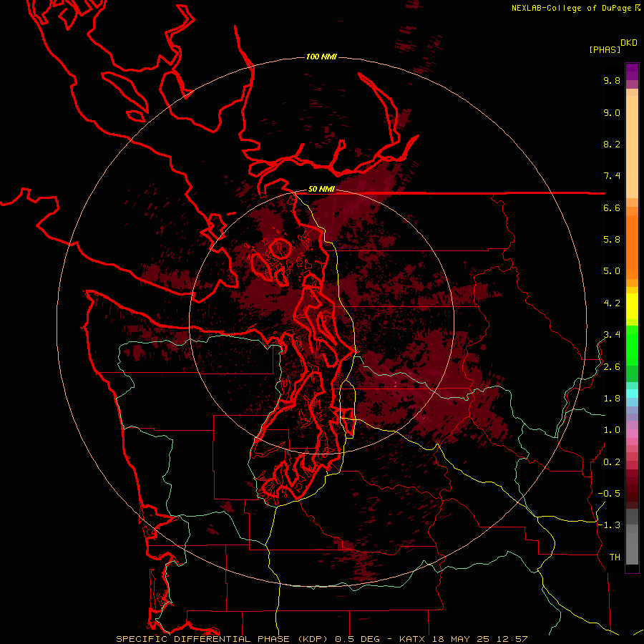Viewport: 644px width, 644px height.
Task: Click the 18 MAY 25 12:57 timestamp
Action: pyautogui.click(x=479, y=639)
